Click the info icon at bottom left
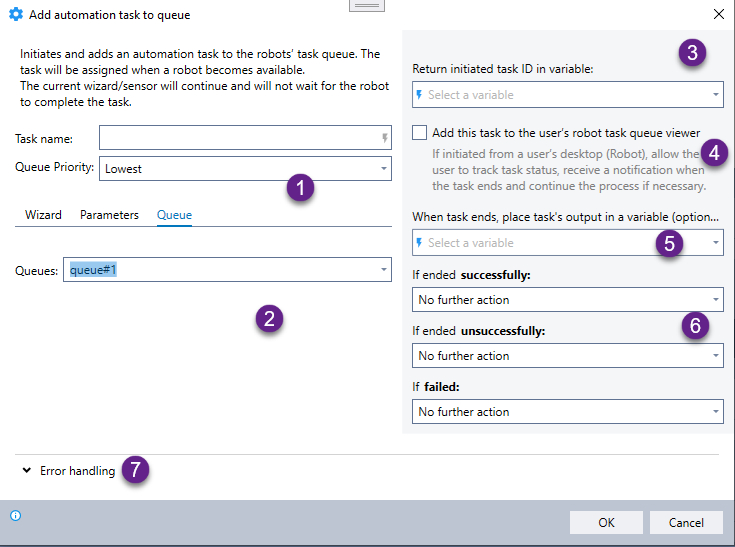The width and height of the screenshot is (735, 547). (16, 516)
